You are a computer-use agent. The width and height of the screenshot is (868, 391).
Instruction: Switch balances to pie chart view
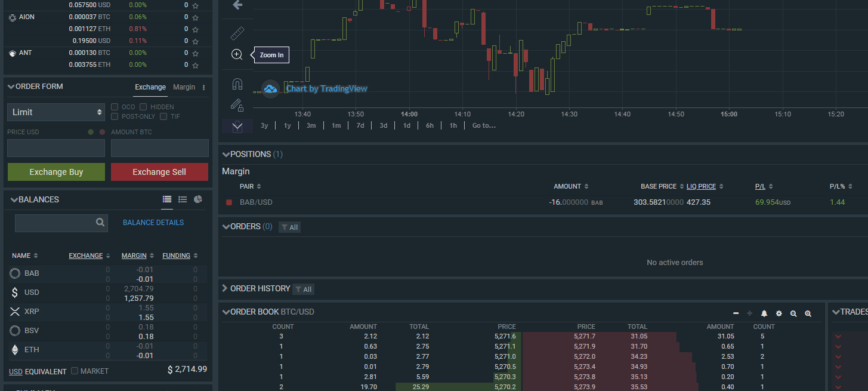coord(198,199)
